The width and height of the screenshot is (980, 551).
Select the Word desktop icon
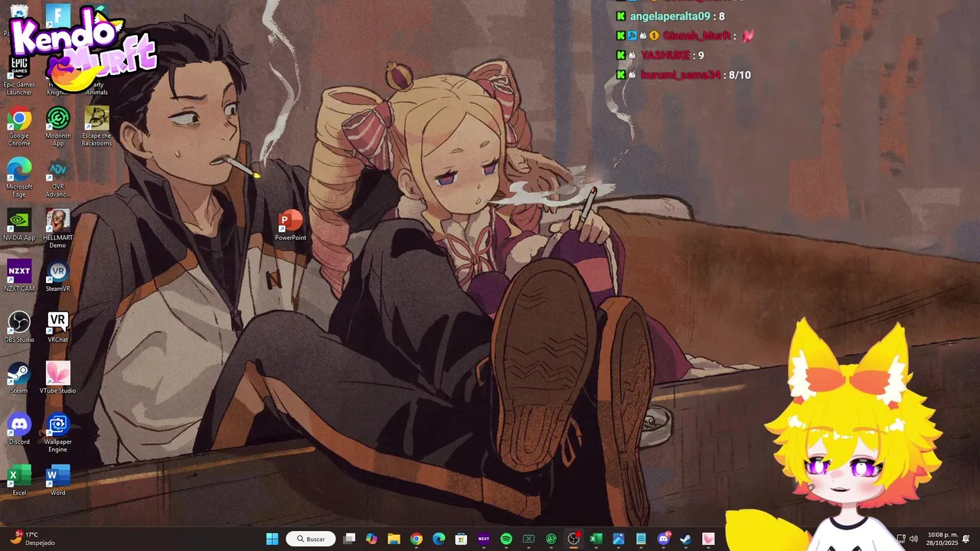click(x=58, y=481)
